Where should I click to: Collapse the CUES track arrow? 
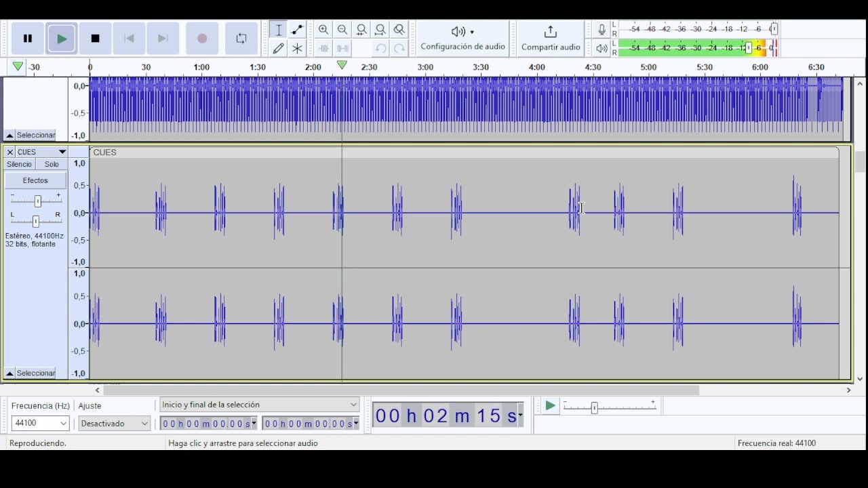click(9, 373)
